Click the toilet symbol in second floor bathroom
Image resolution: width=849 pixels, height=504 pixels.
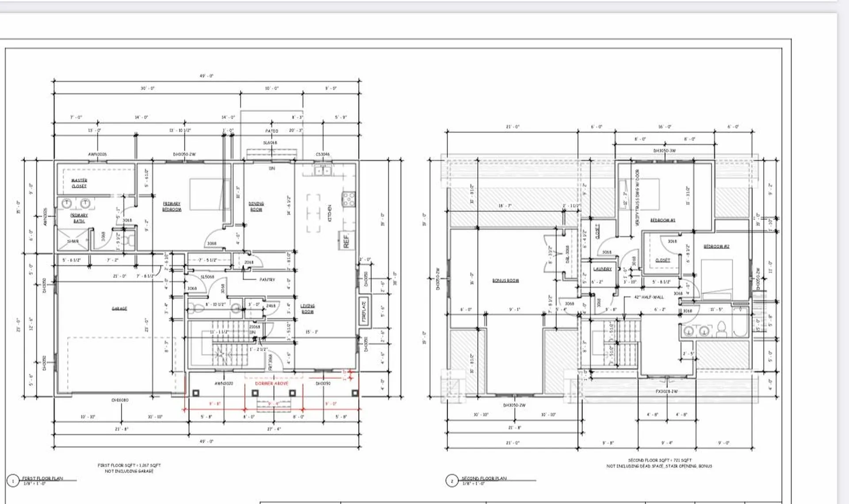(x=721, y=329)
